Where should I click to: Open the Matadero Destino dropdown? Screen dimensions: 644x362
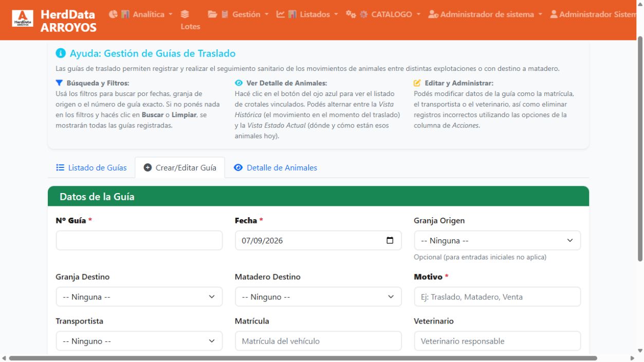point(318,297)
